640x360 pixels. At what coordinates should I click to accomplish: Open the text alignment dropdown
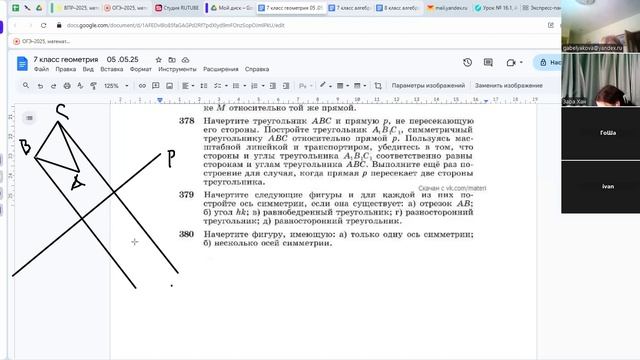coord(188,86)
